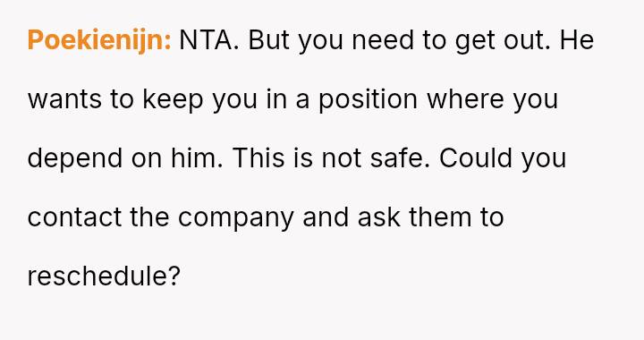The width and height of the screenshot is (644, 340).
Task: Click on the word 'position'
Action: click(x=368, y=100)
